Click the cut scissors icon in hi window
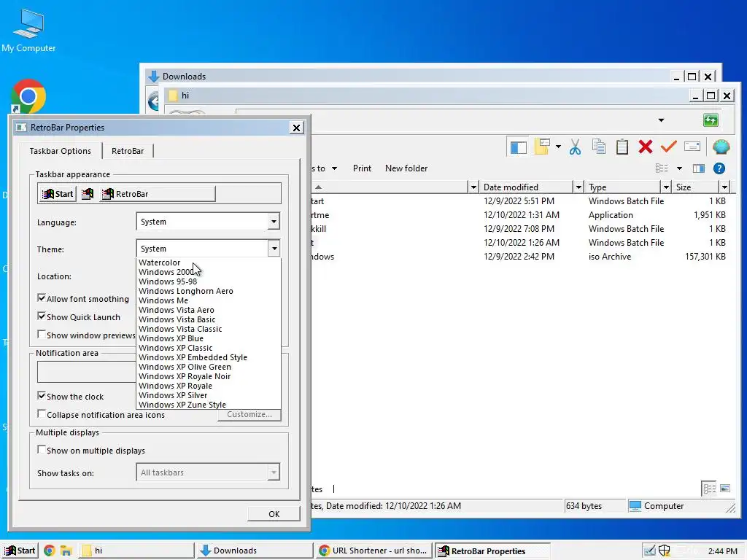Viewport: 747px width, 560px height. [x=575, y=147]
